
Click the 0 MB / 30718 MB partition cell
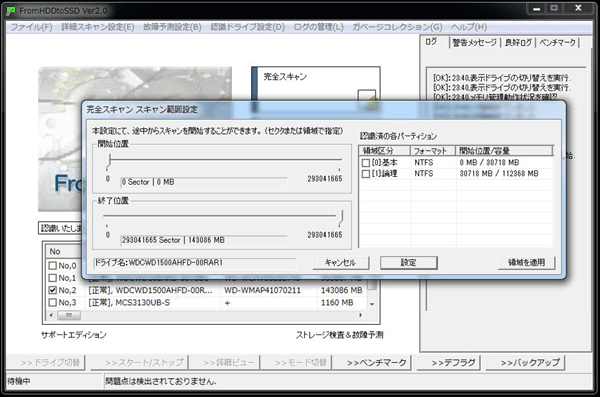click(x=489, y=163)
